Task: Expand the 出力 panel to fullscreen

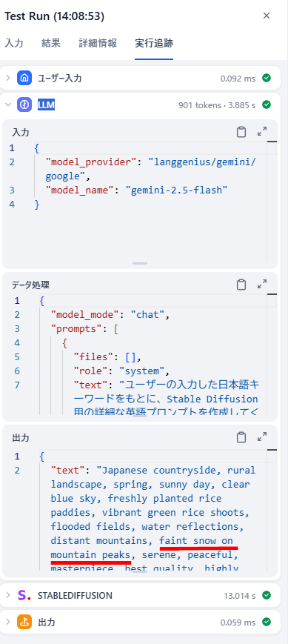Action: click(x=262, y=437)
